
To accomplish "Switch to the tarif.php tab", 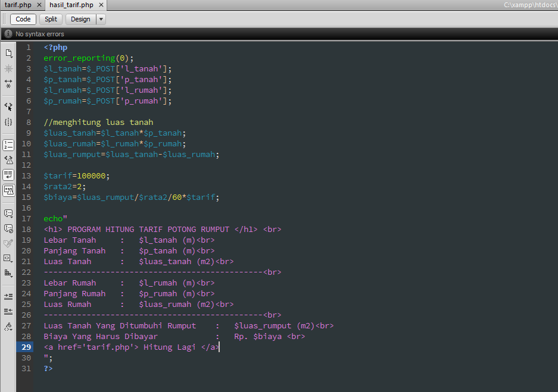I will 18,5.
